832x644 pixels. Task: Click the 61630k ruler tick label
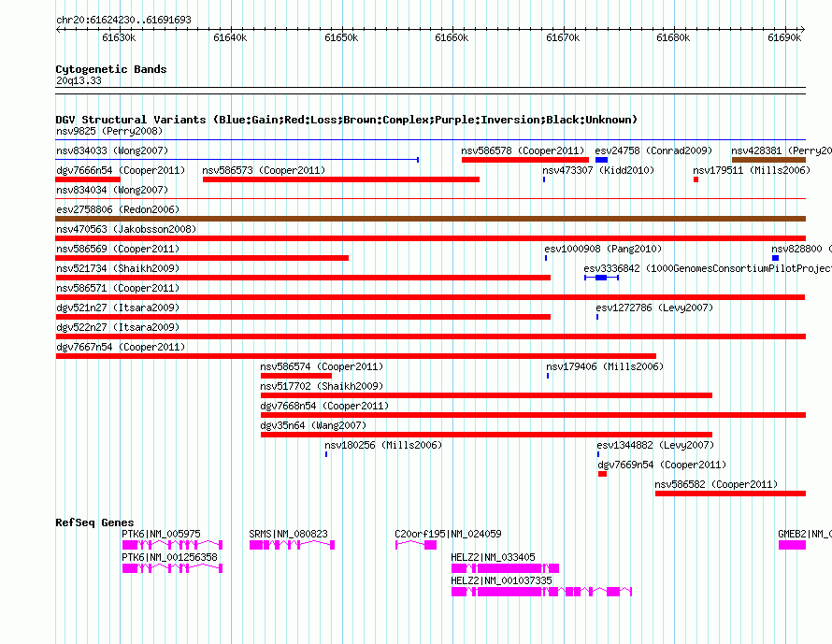119,37
